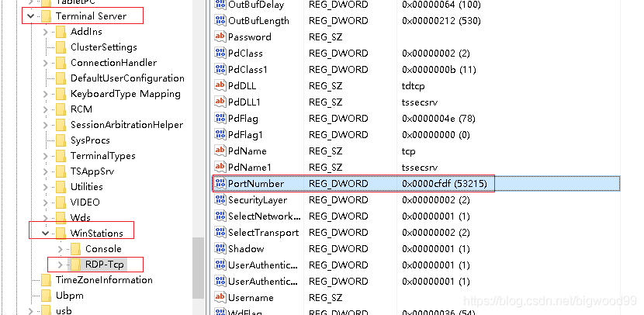Select the TimeZoneInformation folder icon

46,280
